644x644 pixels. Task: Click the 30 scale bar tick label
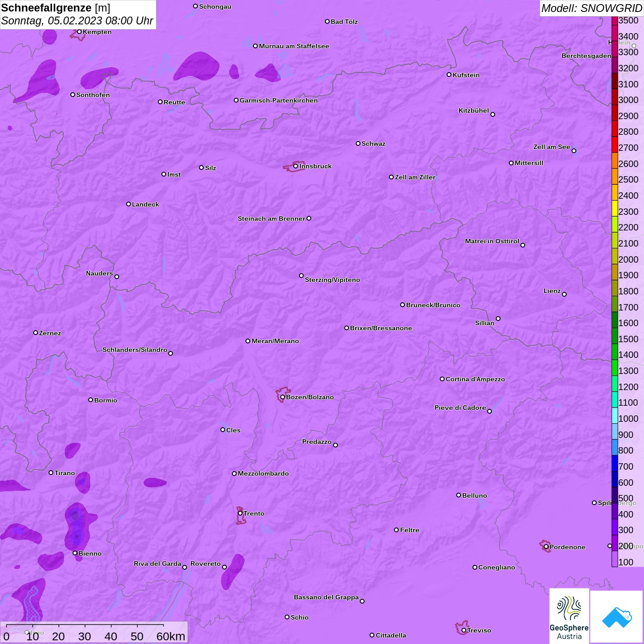(85, 636)
